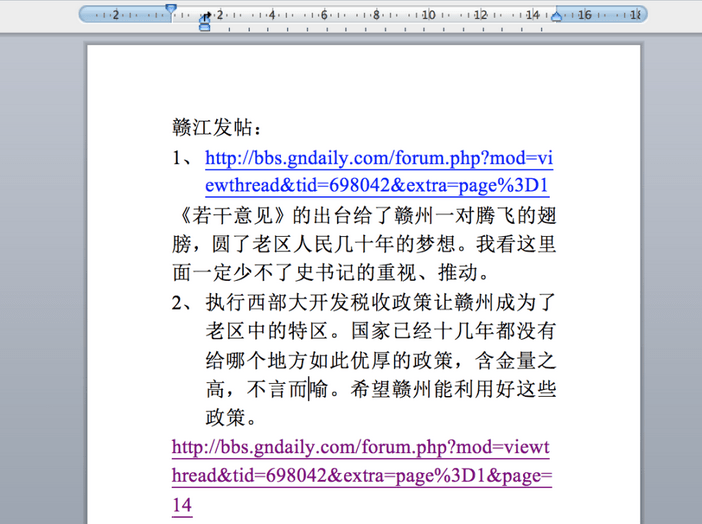Click the ruler at the 12 mark
702x524 pixels.
[480, 14]
